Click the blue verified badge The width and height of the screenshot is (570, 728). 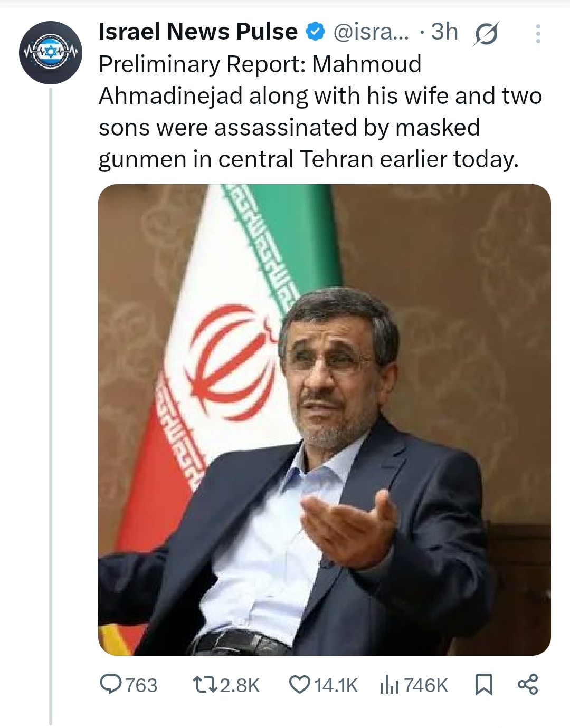point(316,33)
